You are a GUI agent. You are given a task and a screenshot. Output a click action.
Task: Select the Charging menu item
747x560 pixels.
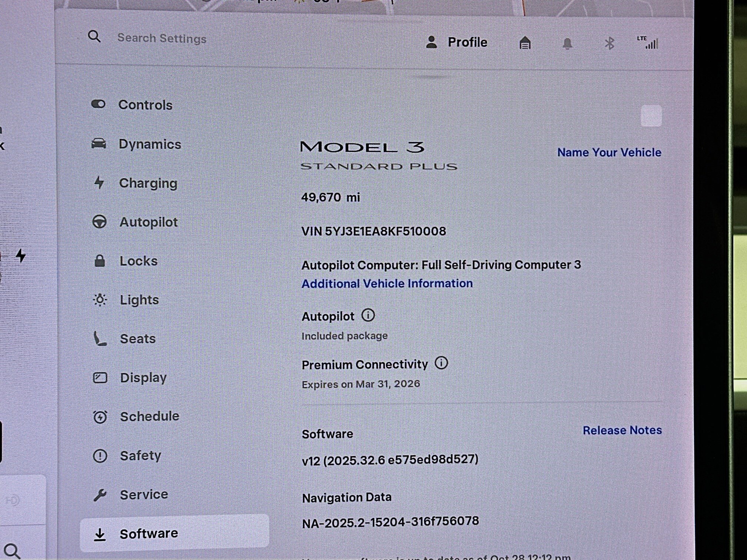[148, 183]
